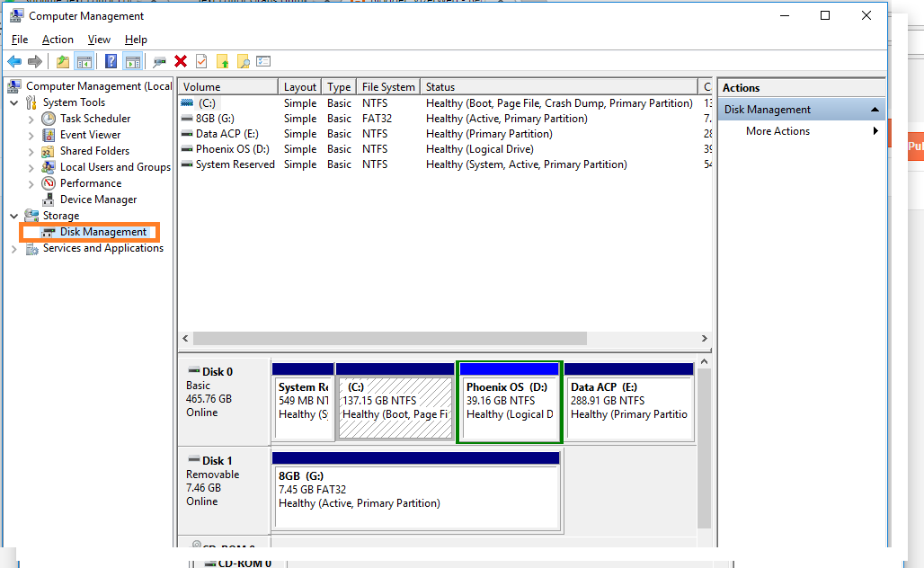Viewport: 924px width, 568px height.
Task: Select Services and Applications node
Action: pyautogui.click(x=103, y=248)
